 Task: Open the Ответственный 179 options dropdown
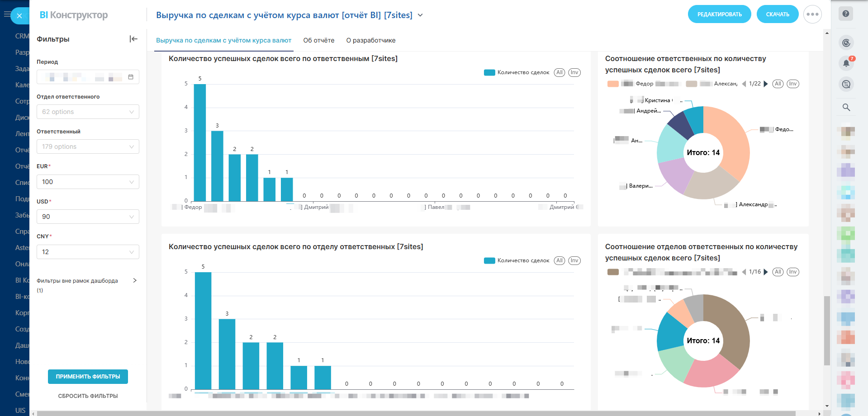pos(88,147)
